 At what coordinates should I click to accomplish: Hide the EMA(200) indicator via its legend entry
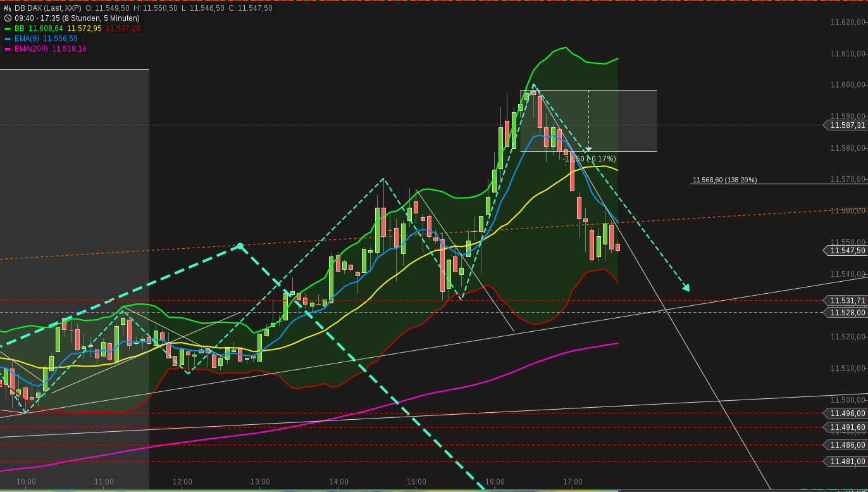click(x=32, y=49)
